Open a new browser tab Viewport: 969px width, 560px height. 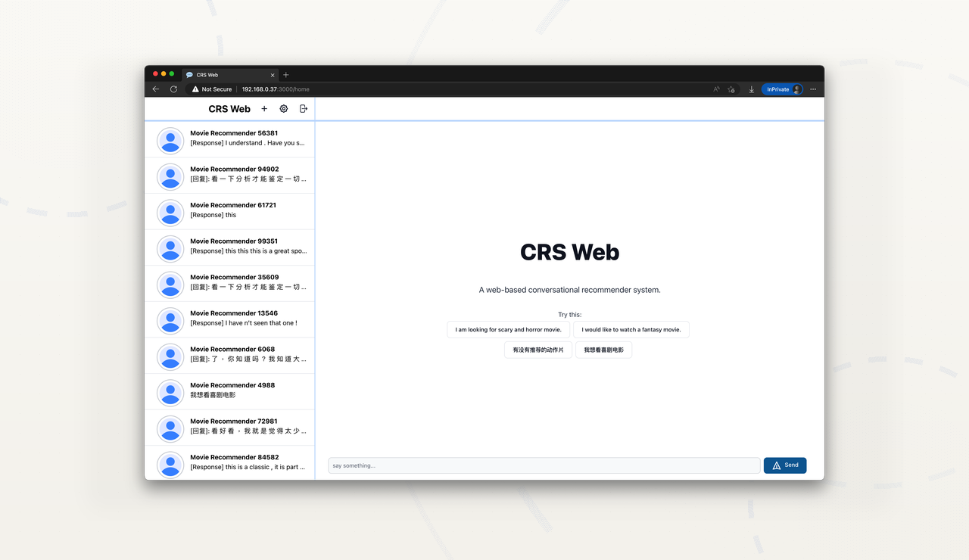(x=285, y=75)
